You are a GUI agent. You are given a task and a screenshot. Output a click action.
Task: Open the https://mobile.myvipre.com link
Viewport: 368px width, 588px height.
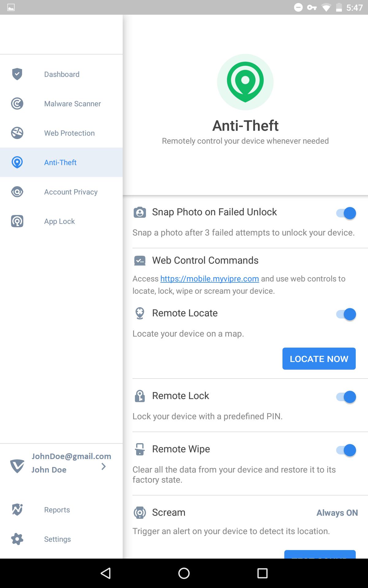coord(209,279)
